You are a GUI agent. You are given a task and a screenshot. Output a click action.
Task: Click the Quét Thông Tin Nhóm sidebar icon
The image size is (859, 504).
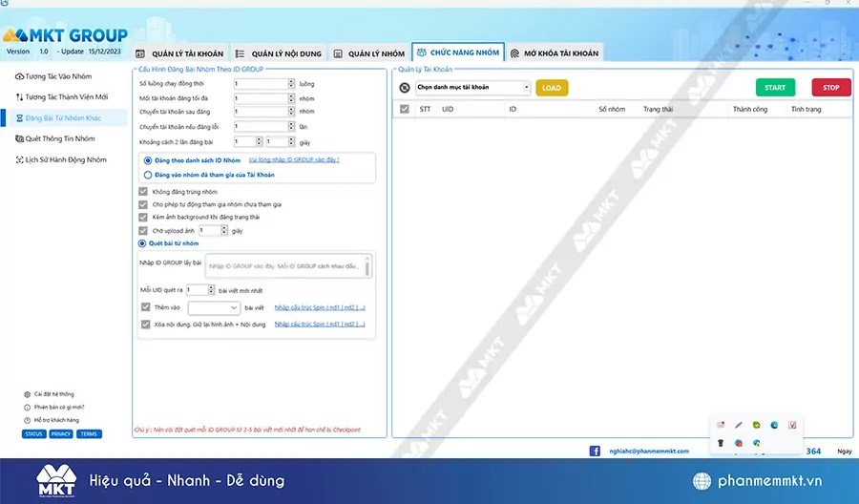click(x=20, y=138)
